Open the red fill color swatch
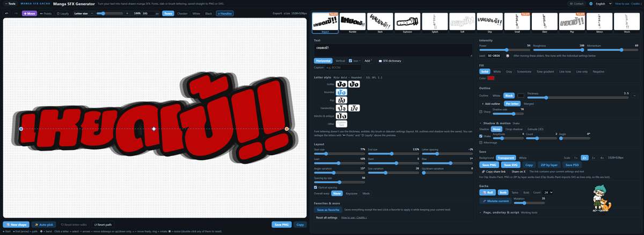This screenshot has width=644, height=235. coord(491,78)
